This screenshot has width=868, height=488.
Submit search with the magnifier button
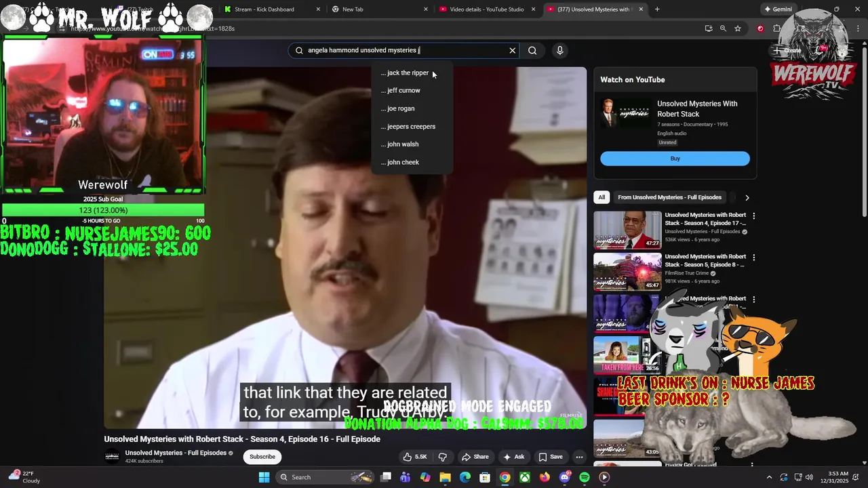pos(532,50)
